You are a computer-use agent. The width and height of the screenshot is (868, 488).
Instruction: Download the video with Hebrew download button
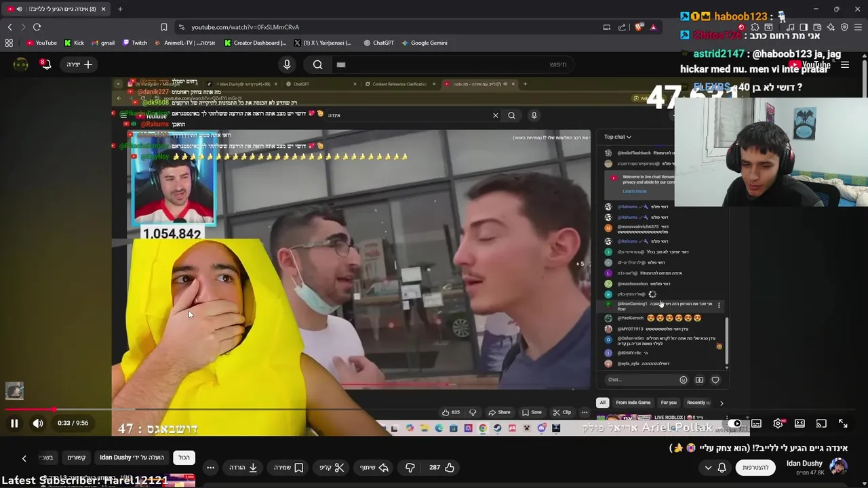pos(243,467)
